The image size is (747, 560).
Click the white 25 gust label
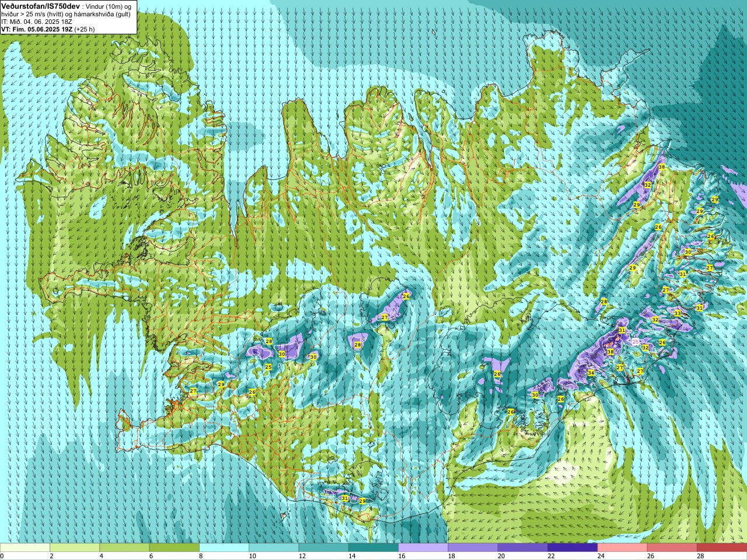point(636,341)
